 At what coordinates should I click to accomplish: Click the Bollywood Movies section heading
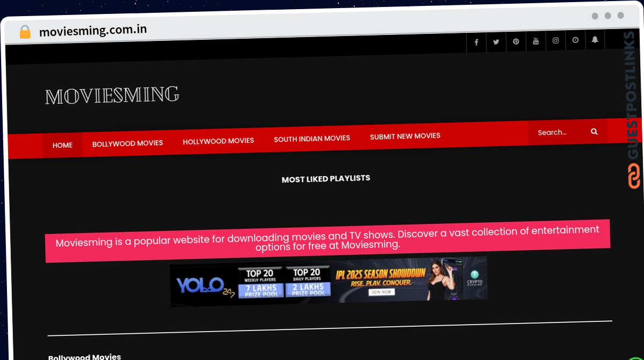pos(85,357)
